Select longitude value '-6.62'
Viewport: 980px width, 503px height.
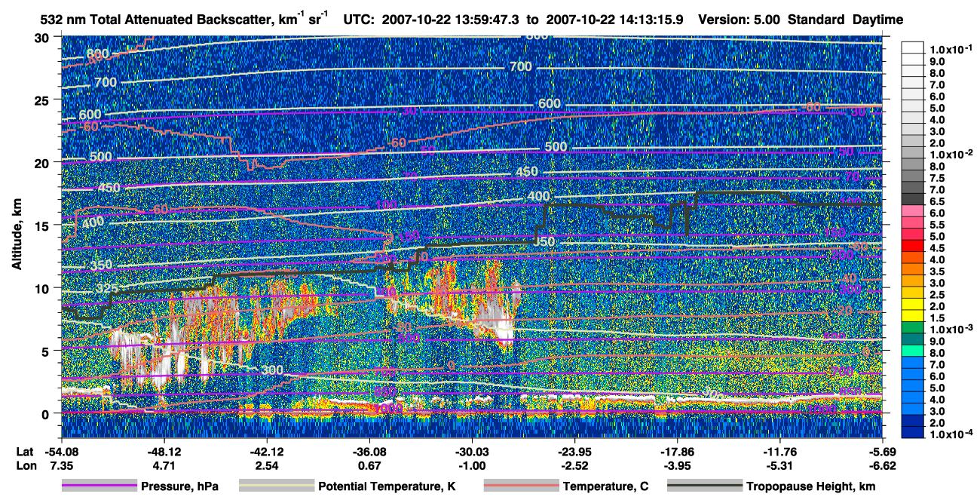pyautogui.click(x=883, y=466)
